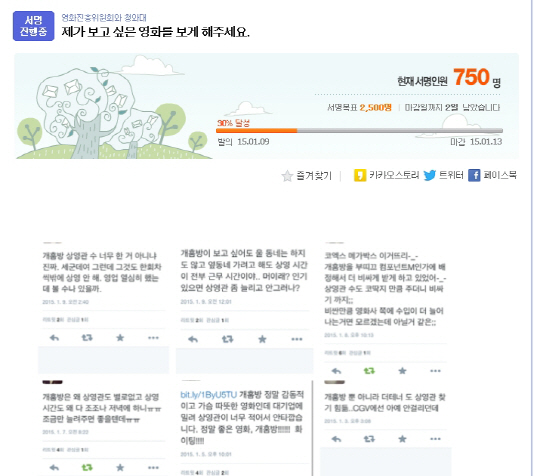Image resolution: width=540 pixels, height=476 pixels.
Task: Open the bit.ly/1ByU5TU link
Action: click(x=209, y=395)
